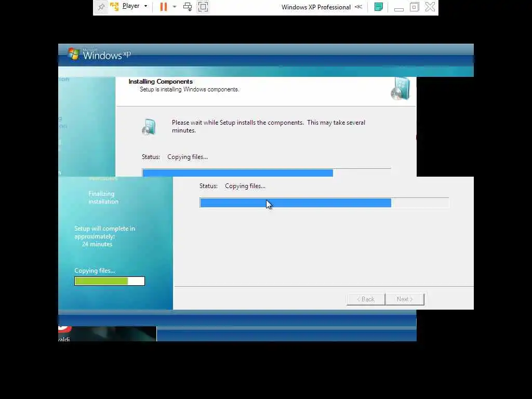The width and height of the screenshot is (532, 399).
Task: Click the Finalizing installation step
Action: [x=103, y=197]
